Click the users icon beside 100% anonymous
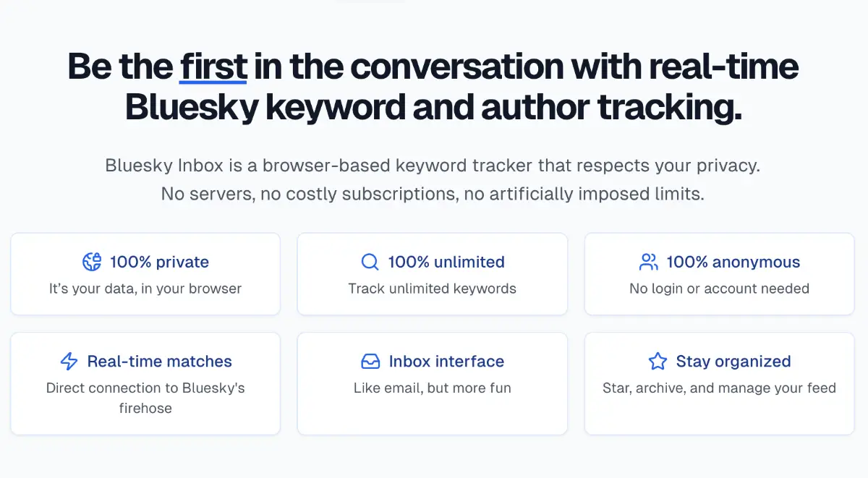The width and height of the screenshot is (868, 478). 648,262
